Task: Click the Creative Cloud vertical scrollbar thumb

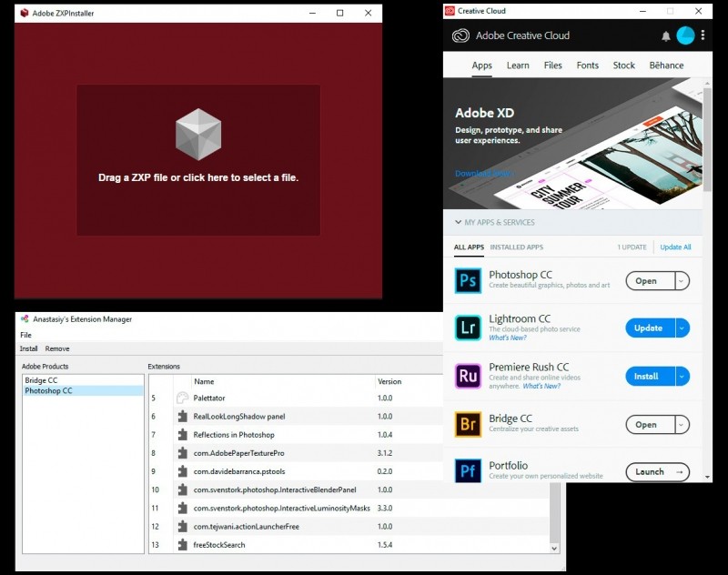Action: click(707, 139)
